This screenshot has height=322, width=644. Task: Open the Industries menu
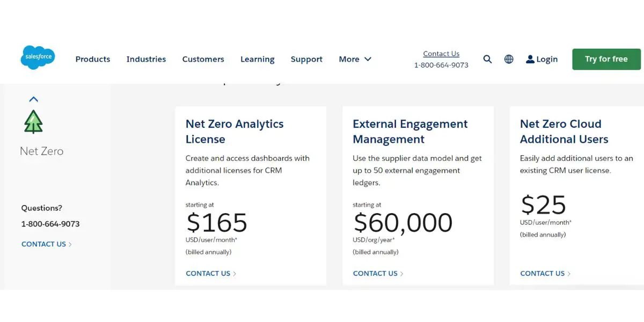tap(146, 59)
